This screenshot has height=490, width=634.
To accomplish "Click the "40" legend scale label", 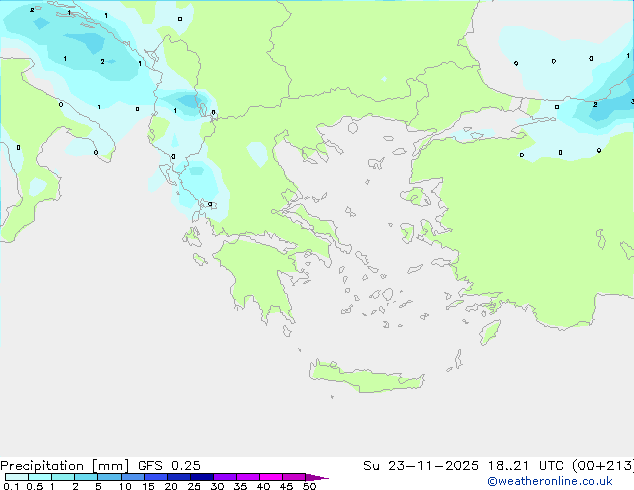I will point(263,486).
